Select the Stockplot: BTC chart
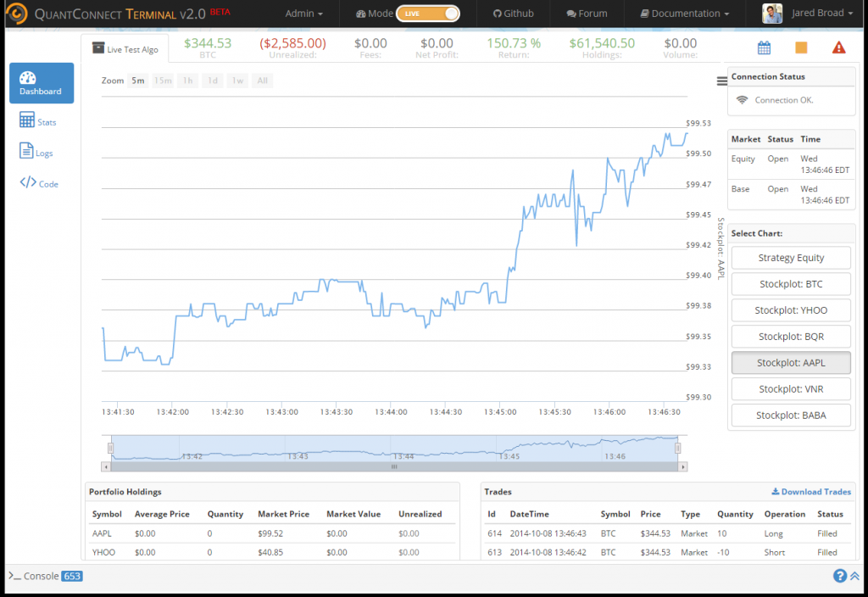Screen dimensions: 868x597 click(x=790, y=283)
